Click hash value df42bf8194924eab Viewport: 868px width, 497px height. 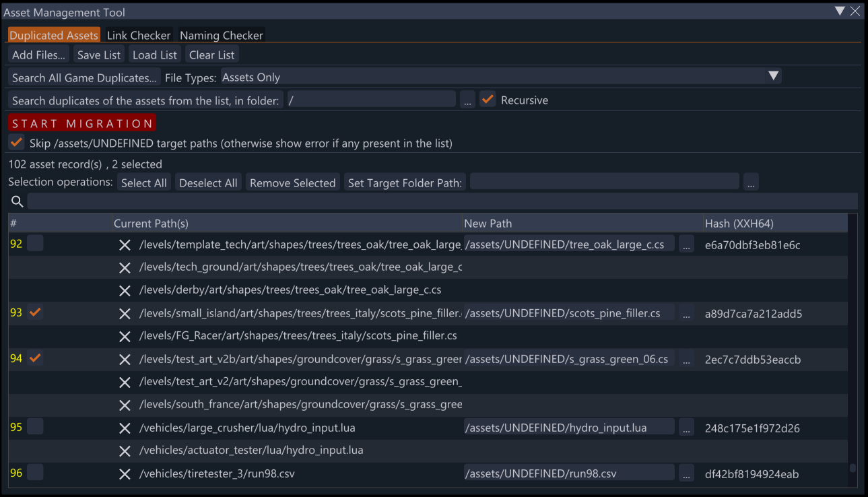[752, 474]
